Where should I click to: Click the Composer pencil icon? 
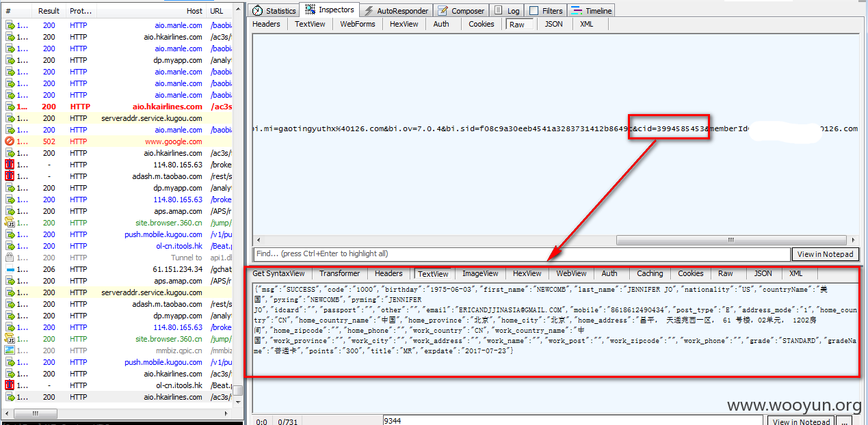443,11
